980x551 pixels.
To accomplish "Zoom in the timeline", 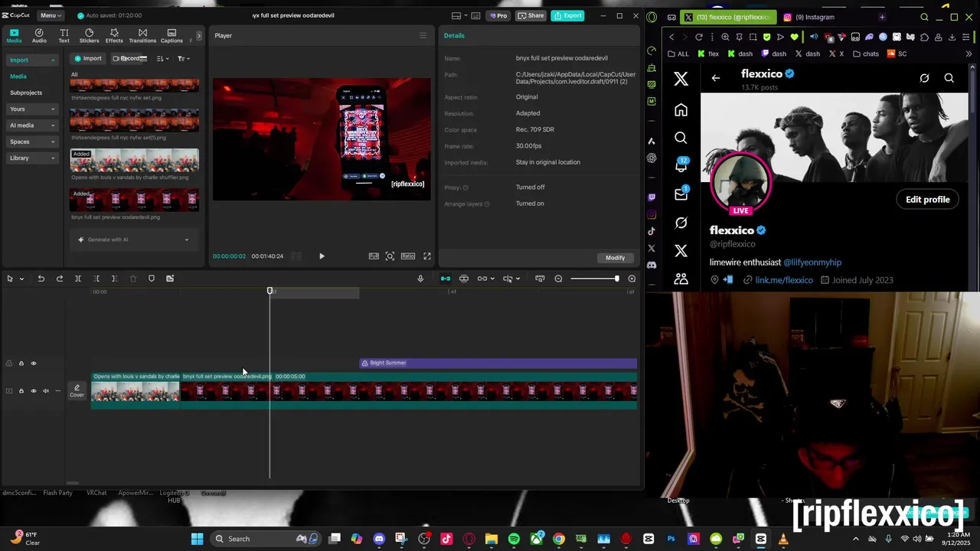I will (x=632, y=279).
